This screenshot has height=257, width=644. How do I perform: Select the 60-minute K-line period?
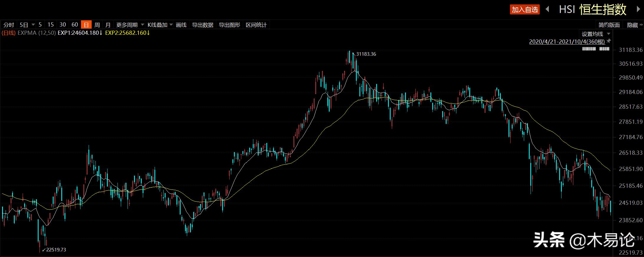coord(75,25)
